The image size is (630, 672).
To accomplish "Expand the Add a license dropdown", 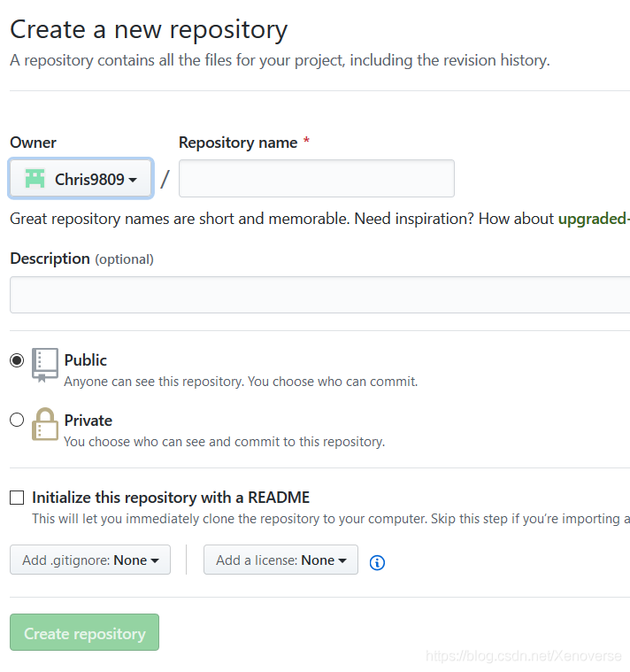I will coord(280,560).
